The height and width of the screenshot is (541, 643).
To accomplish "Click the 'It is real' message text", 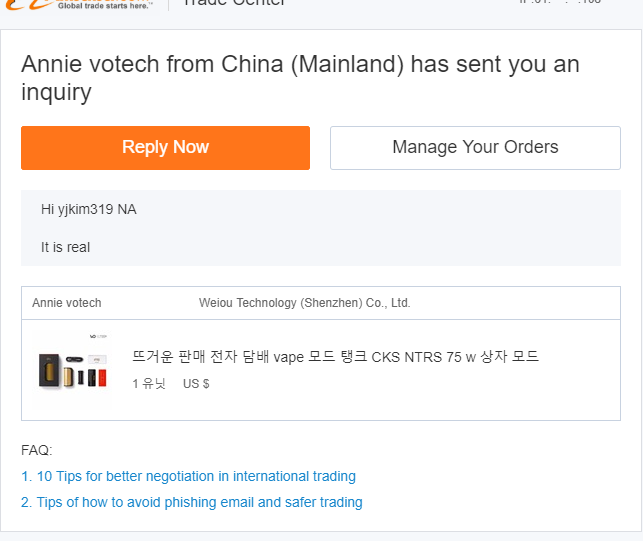I will point(65,247).
